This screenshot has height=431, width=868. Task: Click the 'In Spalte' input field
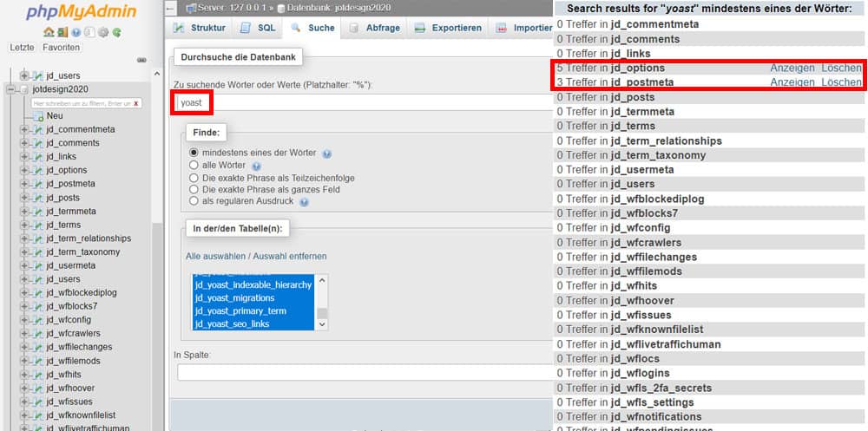366,372
